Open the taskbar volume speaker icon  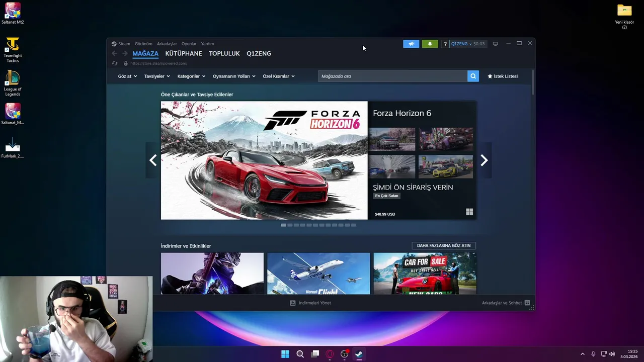[x=612, y=354]
